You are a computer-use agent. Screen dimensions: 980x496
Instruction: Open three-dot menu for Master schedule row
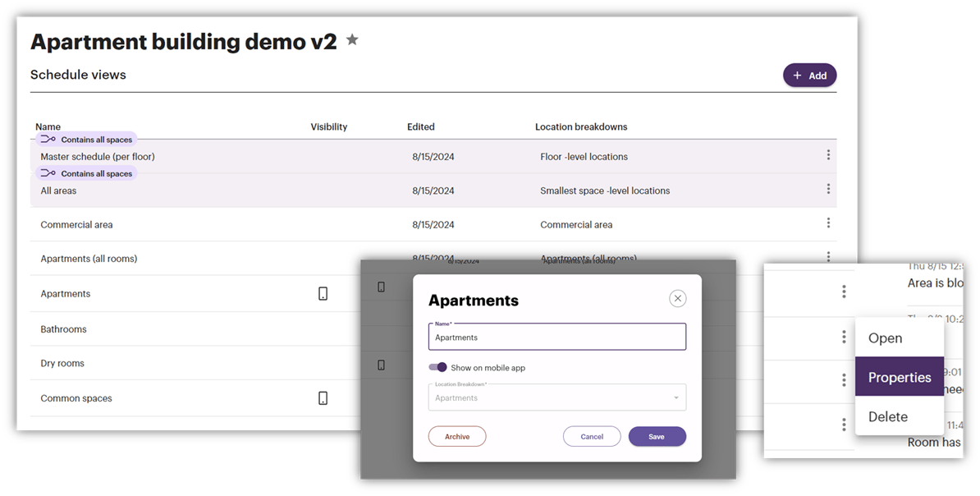tap(828, 154)
